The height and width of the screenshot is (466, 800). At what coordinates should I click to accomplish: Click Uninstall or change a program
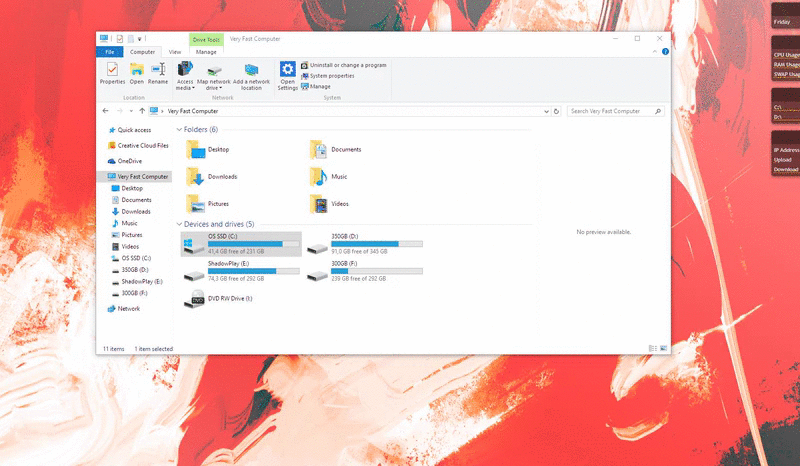(x=343, y=65)
